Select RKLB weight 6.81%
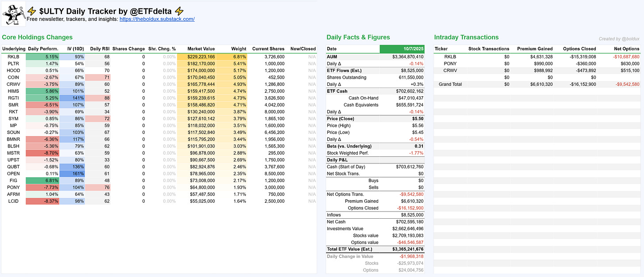Screen dimensions: 644x277 coord(232,57)
